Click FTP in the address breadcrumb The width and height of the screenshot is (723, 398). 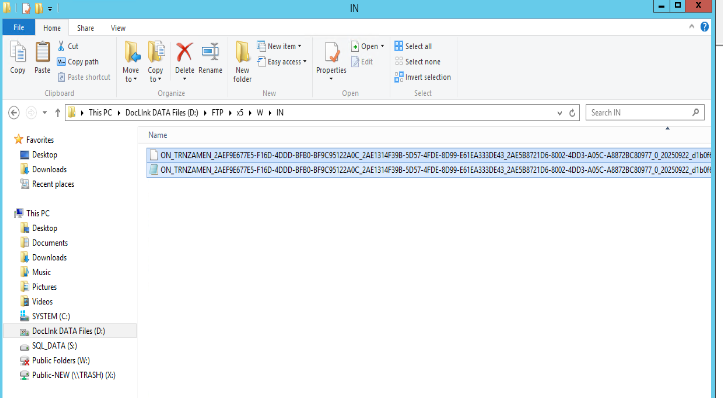(x=217, y=113)
